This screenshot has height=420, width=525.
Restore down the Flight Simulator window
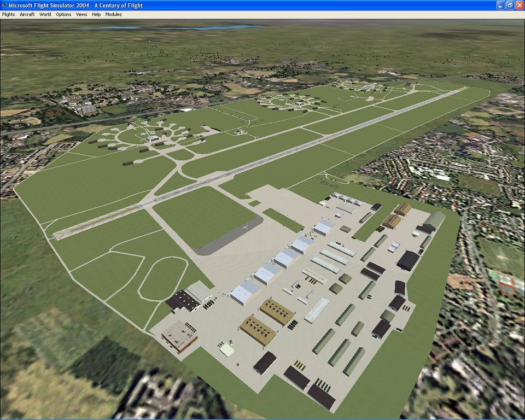(510, 5)
